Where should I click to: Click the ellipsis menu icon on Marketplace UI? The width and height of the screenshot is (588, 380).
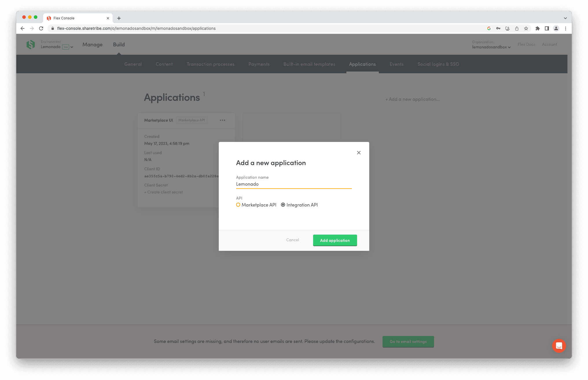click(223, 120)
